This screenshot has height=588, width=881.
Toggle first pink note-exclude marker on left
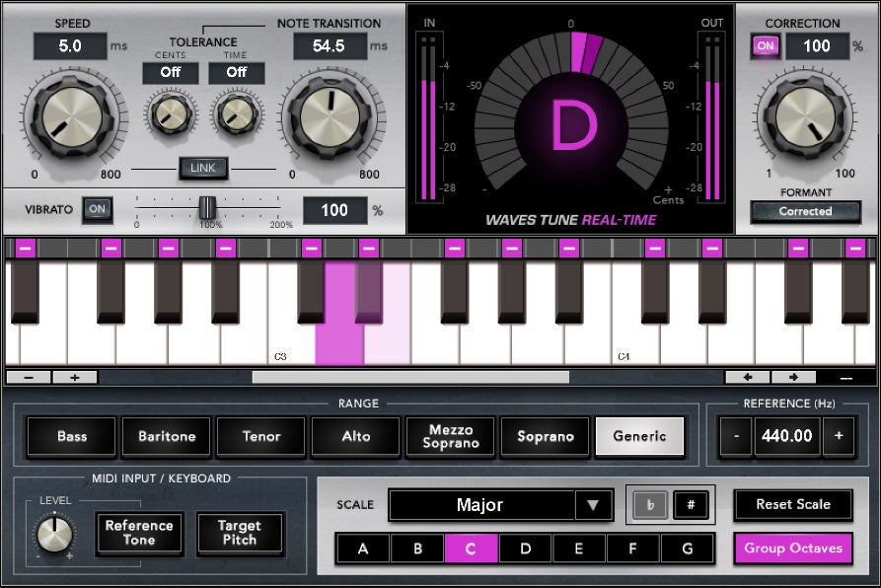(x=26, y=248)
